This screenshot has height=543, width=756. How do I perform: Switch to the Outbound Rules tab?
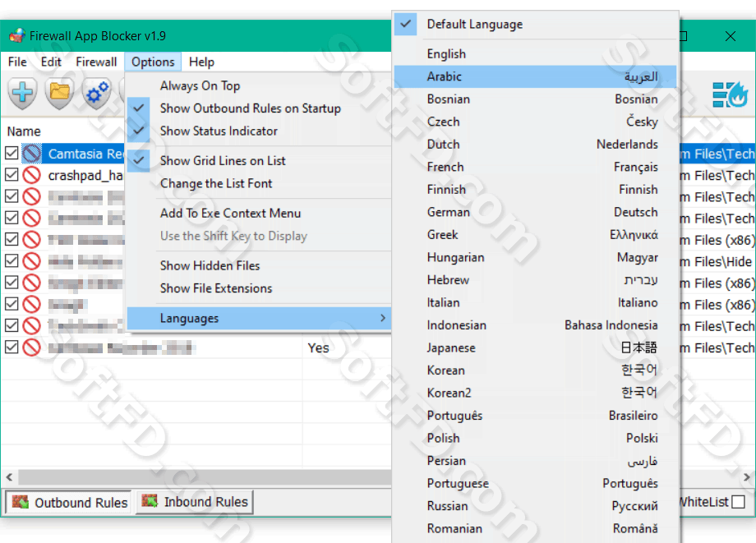pos(69,502)
